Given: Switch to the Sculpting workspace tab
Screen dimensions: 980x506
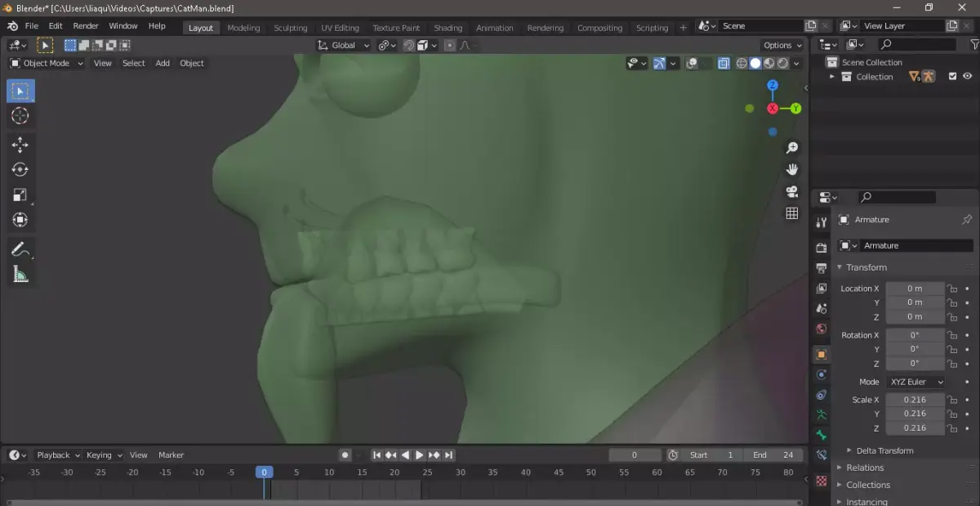Looking at the screenshot, I should [x=291, y=28].
